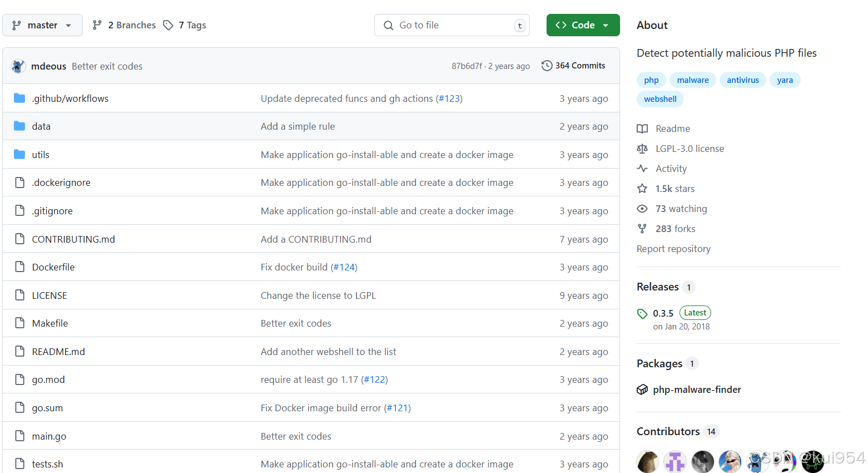Click the watching eye icon
The width and height of the screenshot is (868, 473).
coord(642,209)
